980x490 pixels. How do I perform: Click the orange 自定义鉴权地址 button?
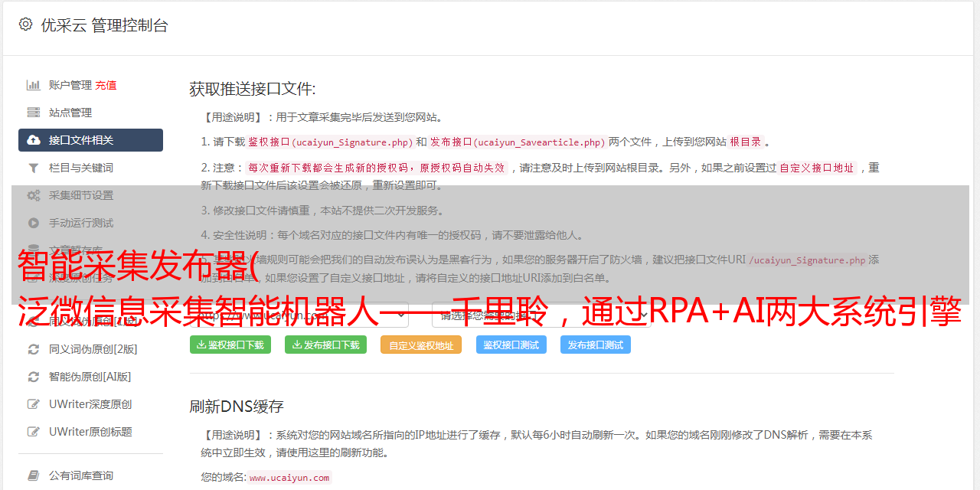tap(421, 345)
